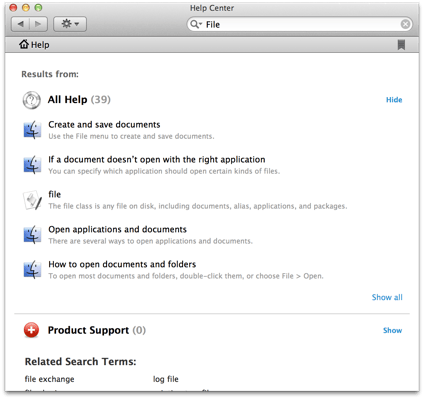Click the script editor icon beside file
Image resolution: width=424 pixels, height=399 pixels.
[32, 200]
